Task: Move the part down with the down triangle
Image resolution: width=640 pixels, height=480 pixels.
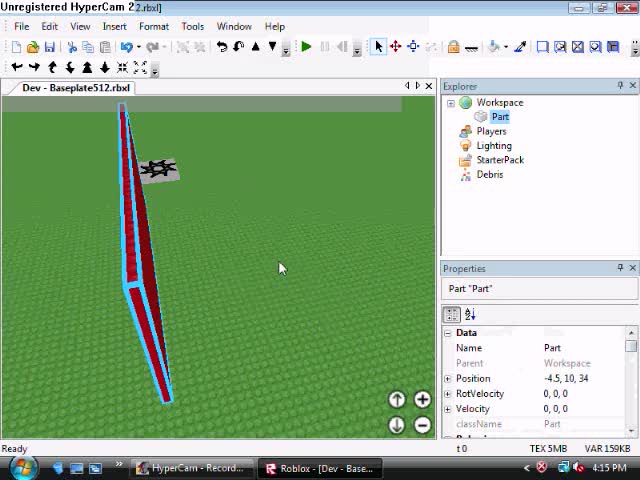Action: pyautogui.click(x=272, y=47)
